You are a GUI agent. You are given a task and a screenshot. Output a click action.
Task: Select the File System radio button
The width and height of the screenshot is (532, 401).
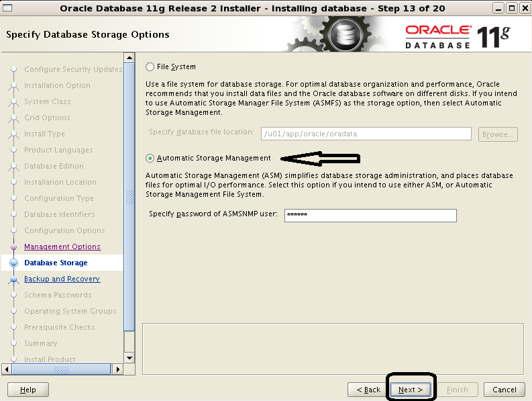(x=150, y=67)
